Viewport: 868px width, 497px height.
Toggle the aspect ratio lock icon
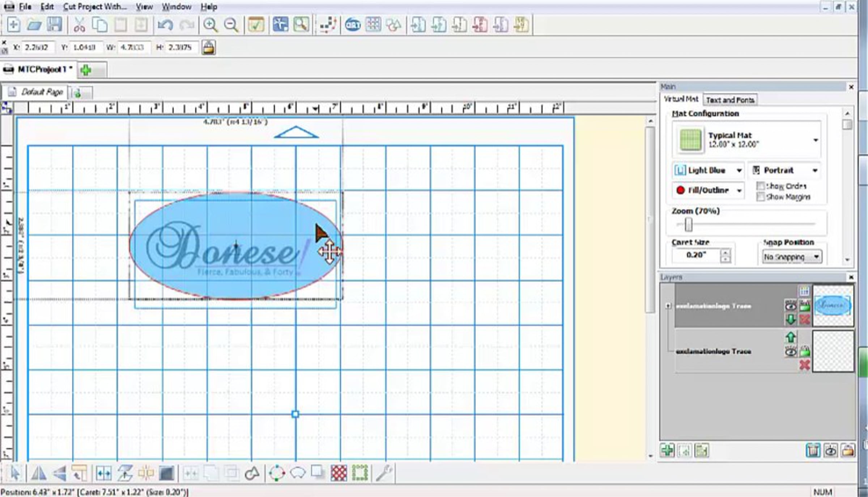209,47
